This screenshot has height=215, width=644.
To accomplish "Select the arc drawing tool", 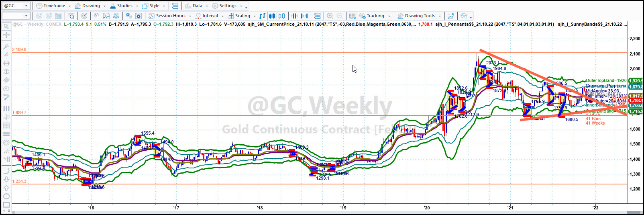I will pos(6,171).
